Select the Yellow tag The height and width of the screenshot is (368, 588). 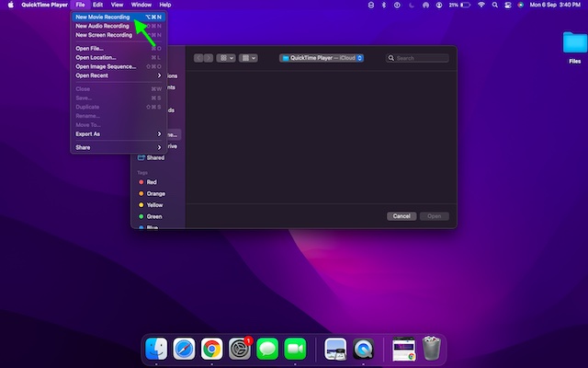(x=154, y=205)
